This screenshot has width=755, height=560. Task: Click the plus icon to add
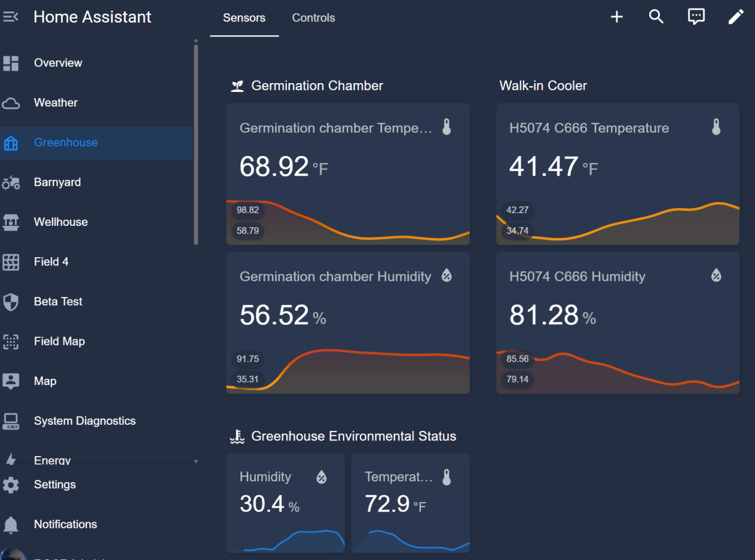point(617,17)
